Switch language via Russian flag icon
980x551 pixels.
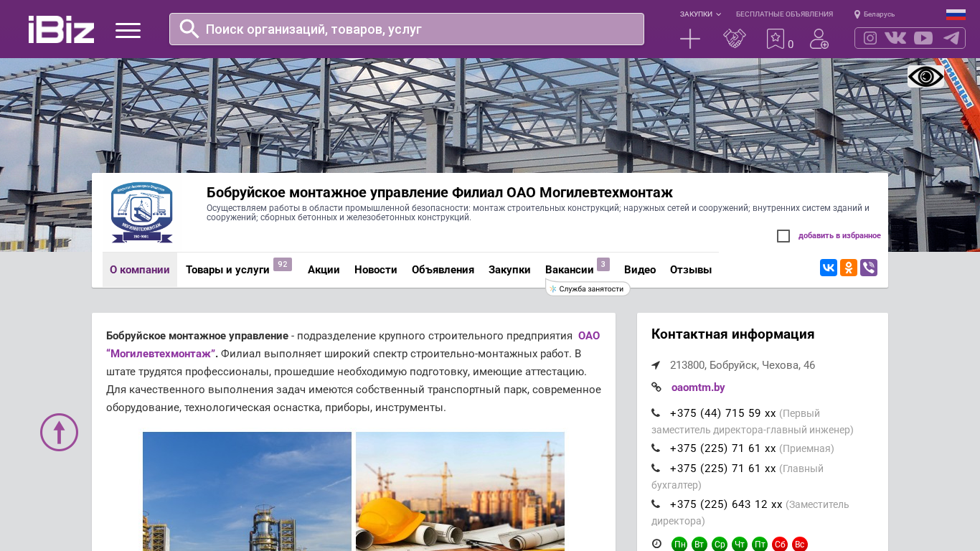[956, 14]
